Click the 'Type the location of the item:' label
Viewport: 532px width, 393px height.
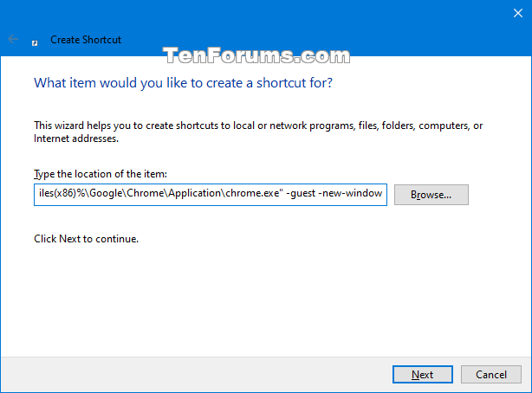tap(101, 174)
